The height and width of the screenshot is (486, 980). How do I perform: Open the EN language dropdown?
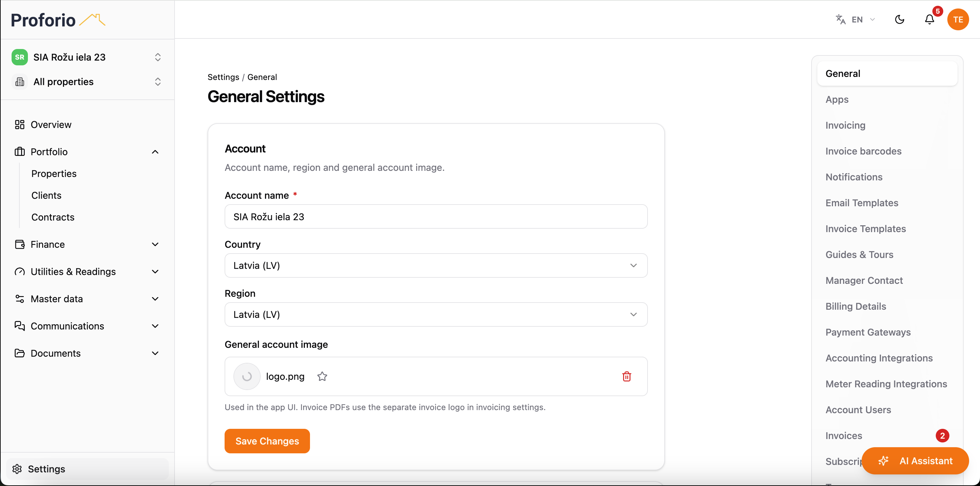pos(855,19)
